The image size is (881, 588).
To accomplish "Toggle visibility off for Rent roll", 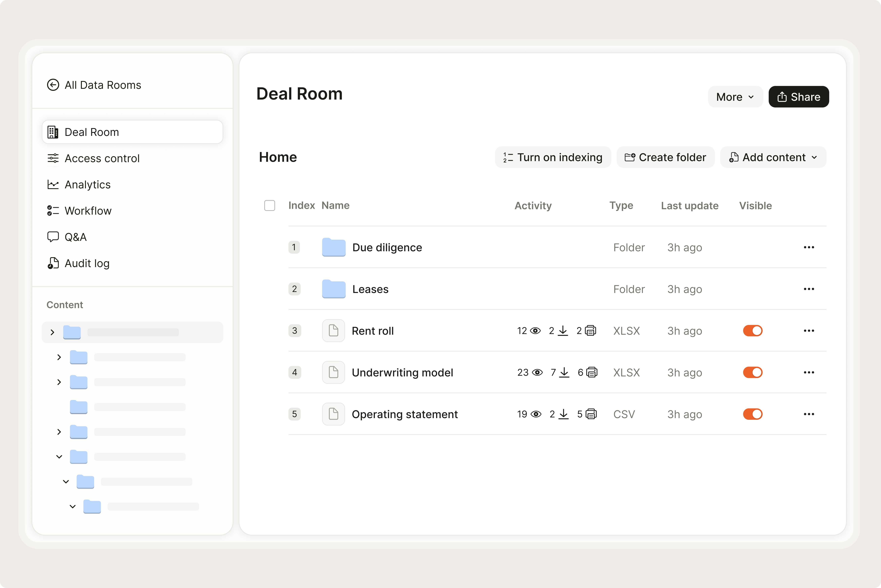I will coord(752,331).
